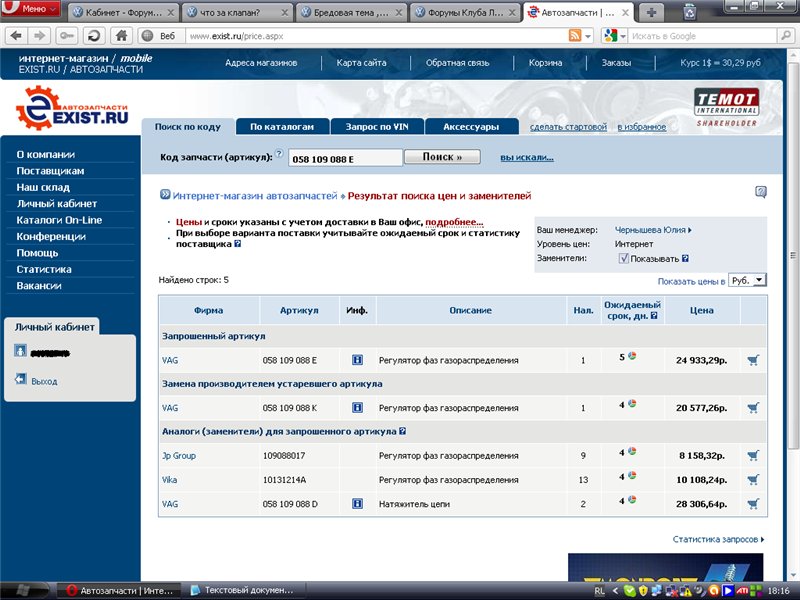This screenshot has width=800, height=600.
Task: Click the magnifier in Google search box
Action: (785, 36)
